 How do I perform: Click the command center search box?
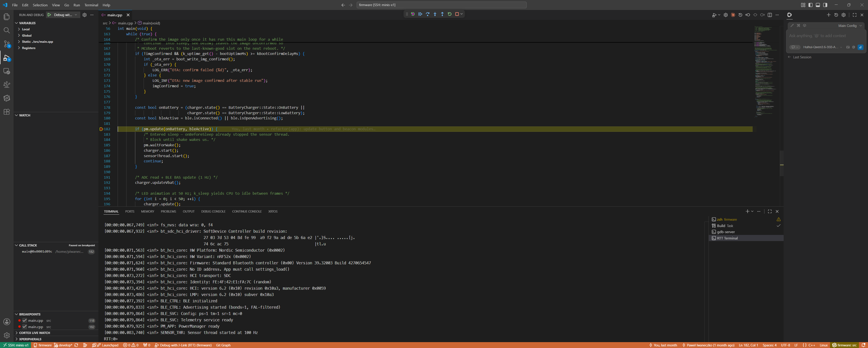tap(441, 5)
